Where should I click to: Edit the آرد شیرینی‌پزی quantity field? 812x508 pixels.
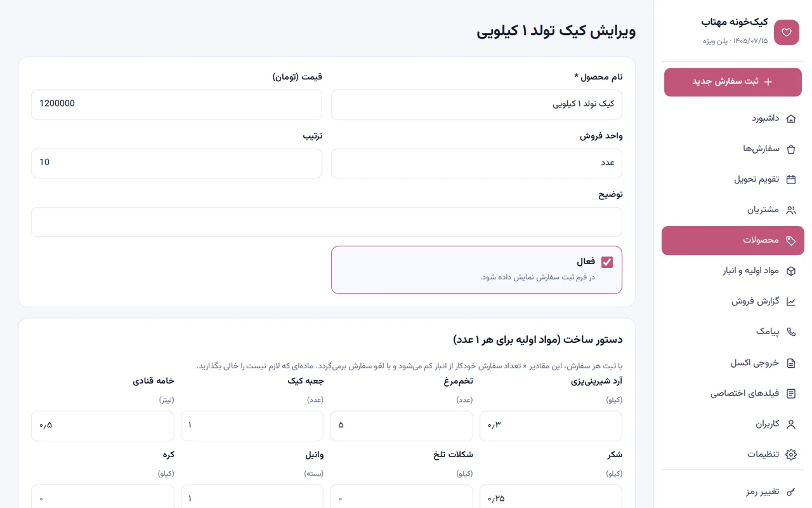point(551,426)
